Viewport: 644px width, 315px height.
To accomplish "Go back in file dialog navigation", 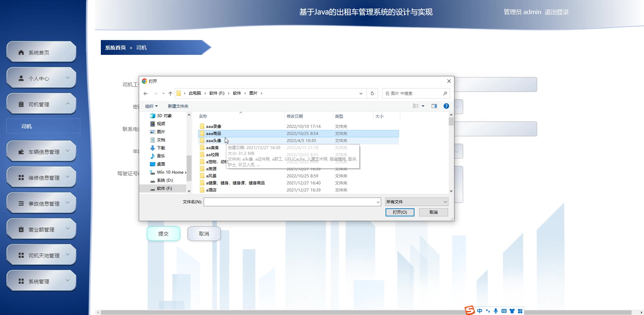I will click(146, 94).
